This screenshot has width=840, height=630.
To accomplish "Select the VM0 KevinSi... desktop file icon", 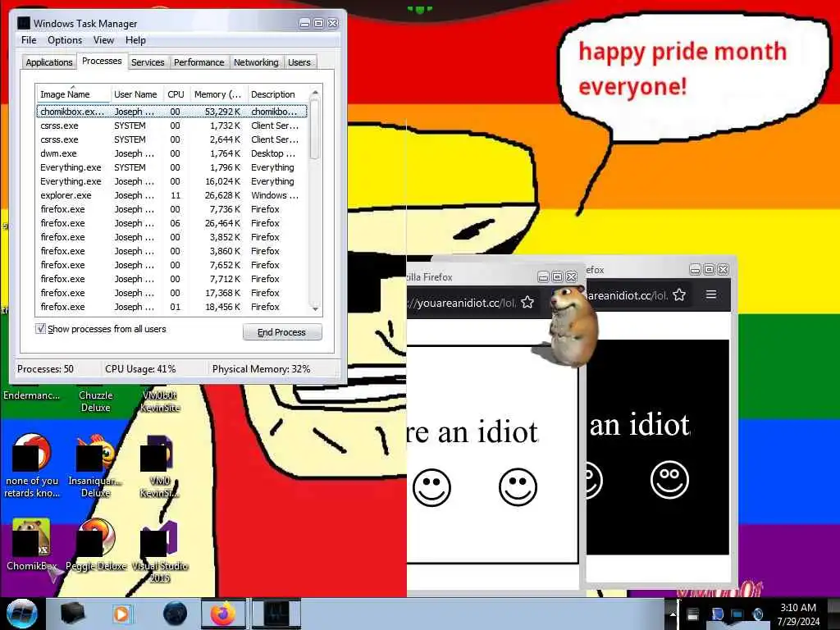I will [x=160, y=466].
